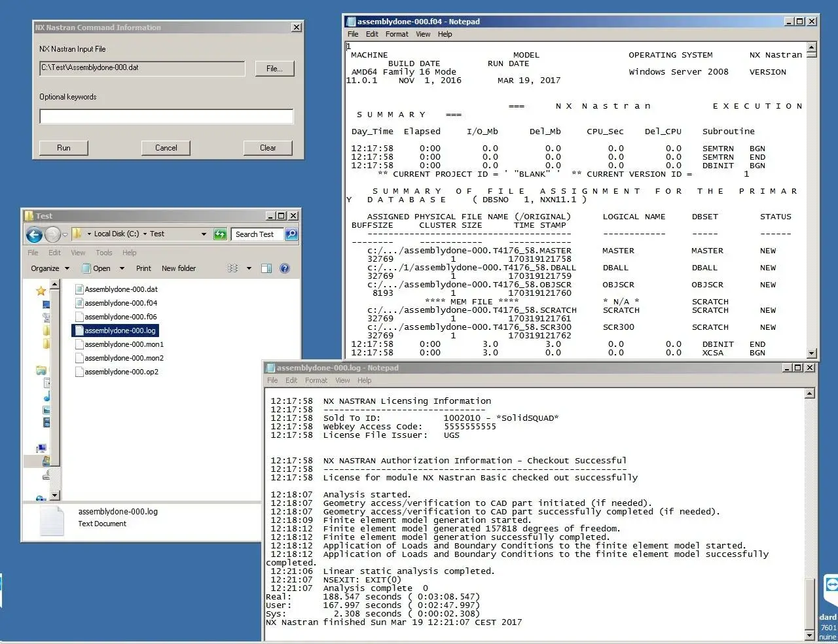Click the Optional keywords input field
838x644 pixels.
(166, 116)
